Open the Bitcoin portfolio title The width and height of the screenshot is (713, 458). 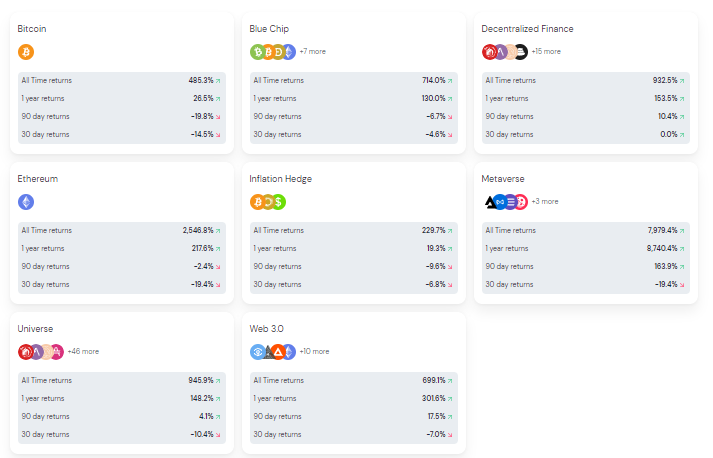[x=32, y=29]
